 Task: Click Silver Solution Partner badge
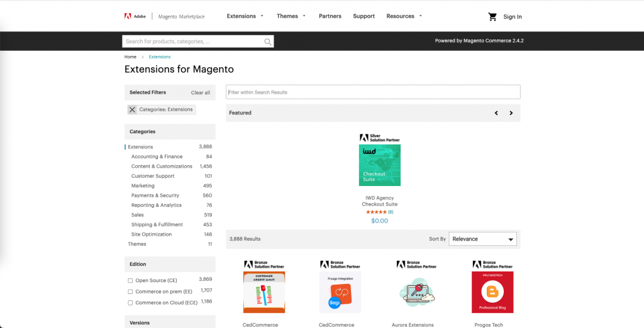pos(379,138)
